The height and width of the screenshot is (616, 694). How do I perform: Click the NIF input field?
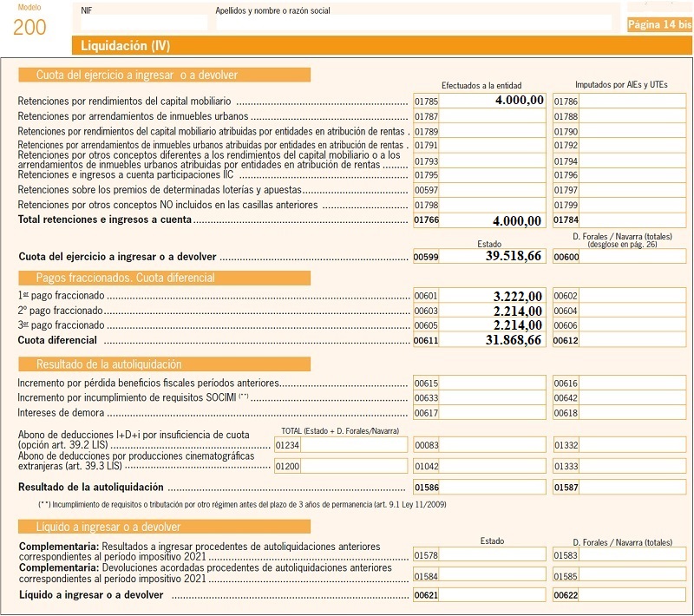coord(144,23)
